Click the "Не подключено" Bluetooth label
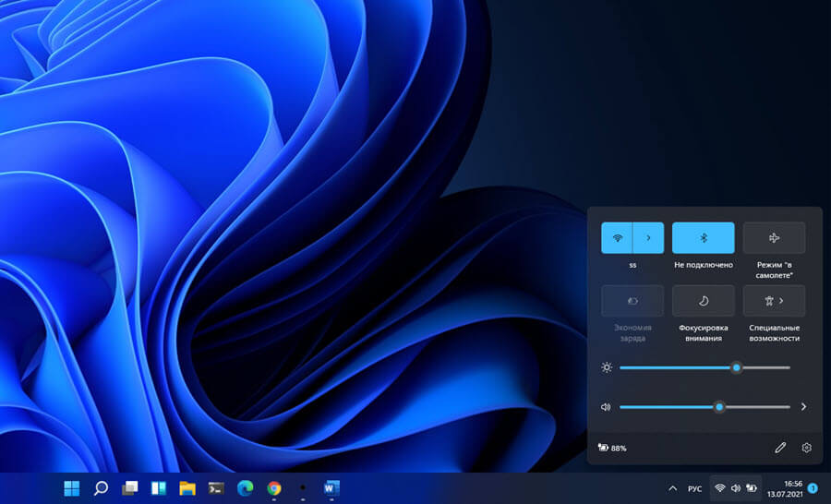The width and height of the screenshot is (831, 504). pos(704,264)
